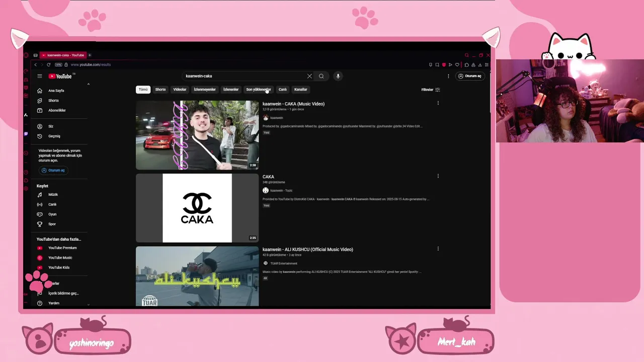Viewport: 644px width, 362px height.
Task: Open downloads icon in browser toolbar
Action: pyautogui.click(x=480, y=65)
